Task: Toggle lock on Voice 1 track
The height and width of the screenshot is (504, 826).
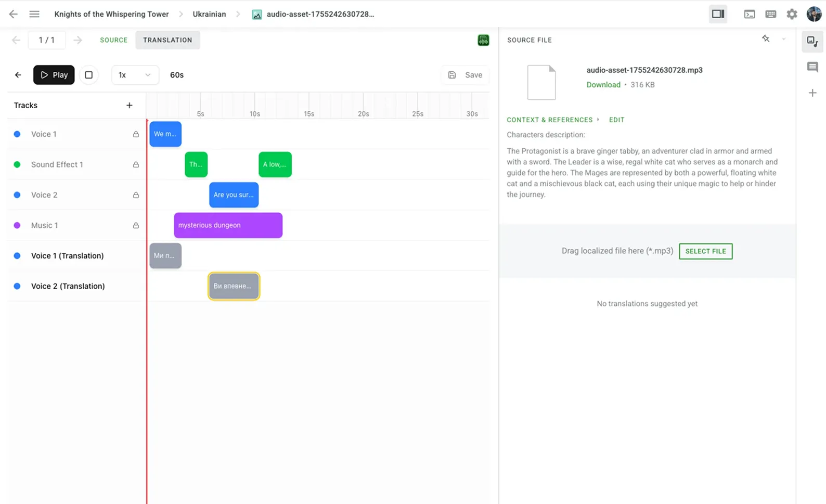Action: (136, 134)
